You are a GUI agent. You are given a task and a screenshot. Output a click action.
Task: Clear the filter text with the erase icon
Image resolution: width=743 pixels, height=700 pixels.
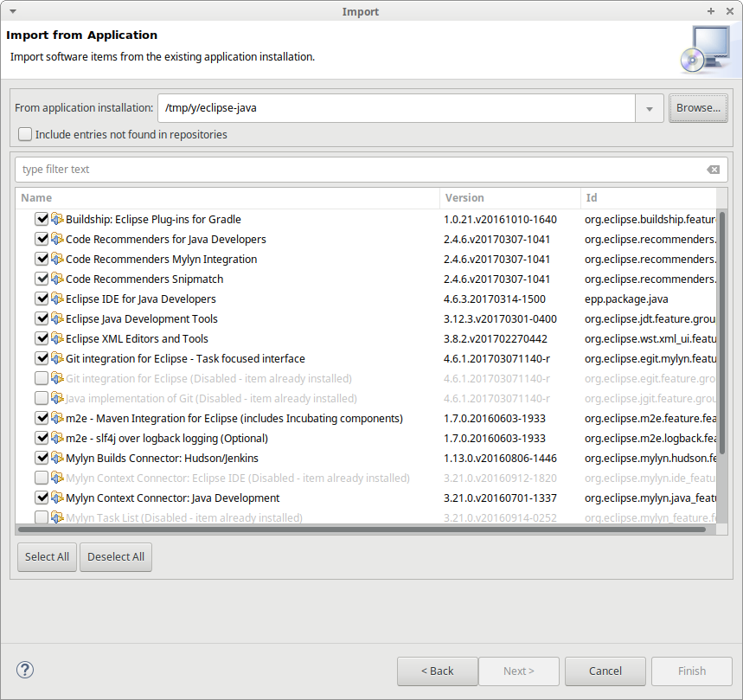pyautogui.click(x=713, y=170)
